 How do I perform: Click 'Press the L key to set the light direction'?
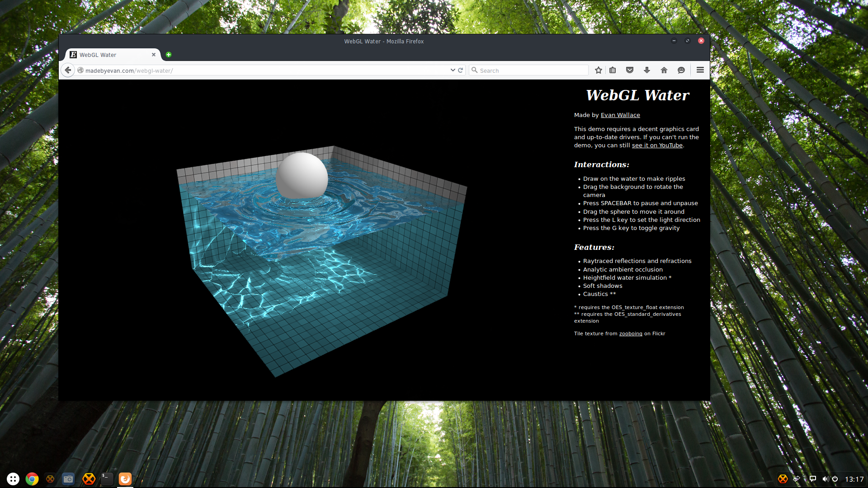click(x=642, y=220)
